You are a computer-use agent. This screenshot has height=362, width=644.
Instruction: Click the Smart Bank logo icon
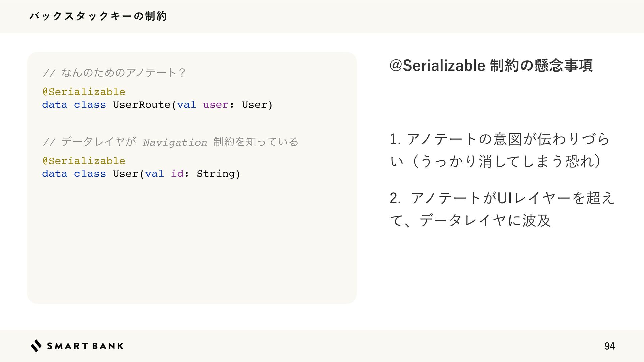[36, 346]
